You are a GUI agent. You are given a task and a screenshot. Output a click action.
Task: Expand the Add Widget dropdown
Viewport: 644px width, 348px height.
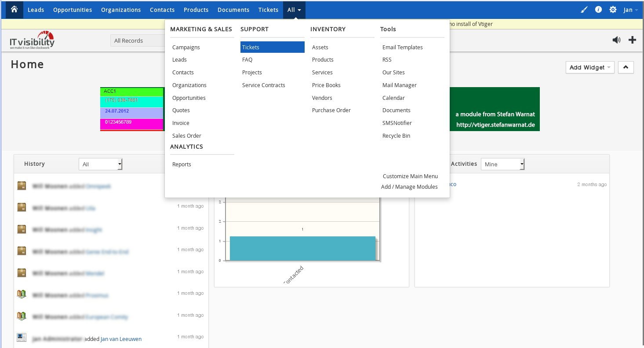point(589,67)
